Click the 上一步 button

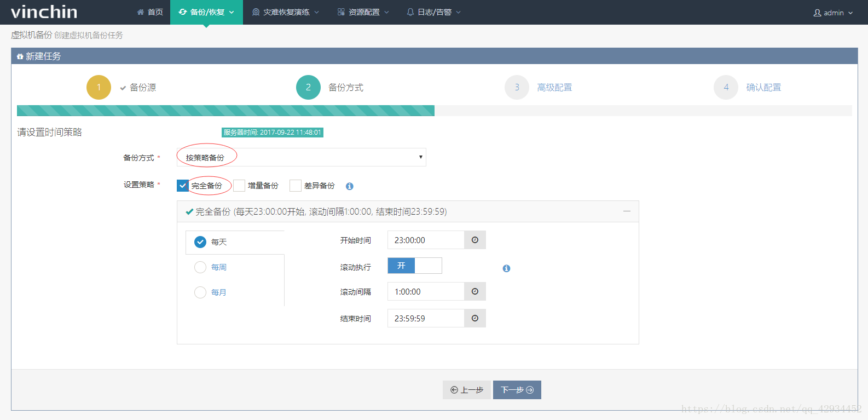(x=467, y=390)
